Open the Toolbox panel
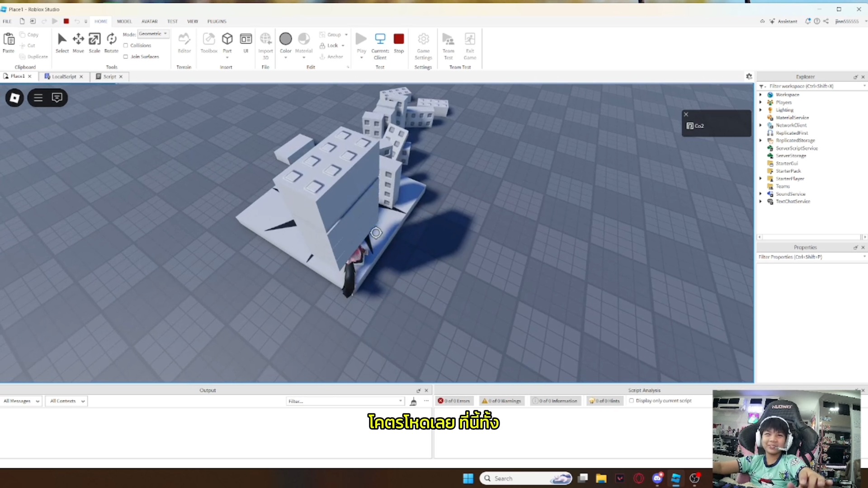This screenshot has height=488, width=868. pos(209,43)
